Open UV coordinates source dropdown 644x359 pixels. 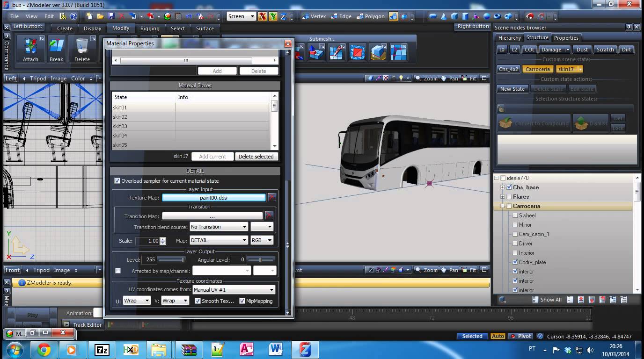pos(234,290)
